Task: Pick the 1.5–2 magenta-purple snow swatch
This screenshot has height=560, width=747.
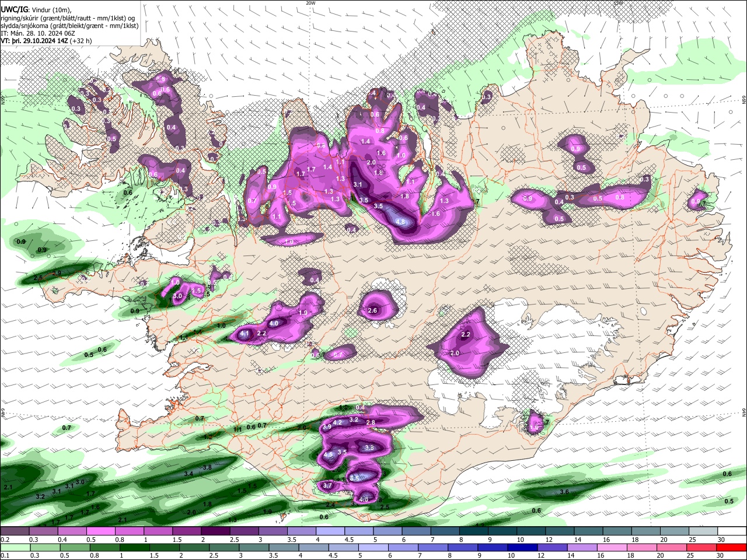Action: (186, 531)
